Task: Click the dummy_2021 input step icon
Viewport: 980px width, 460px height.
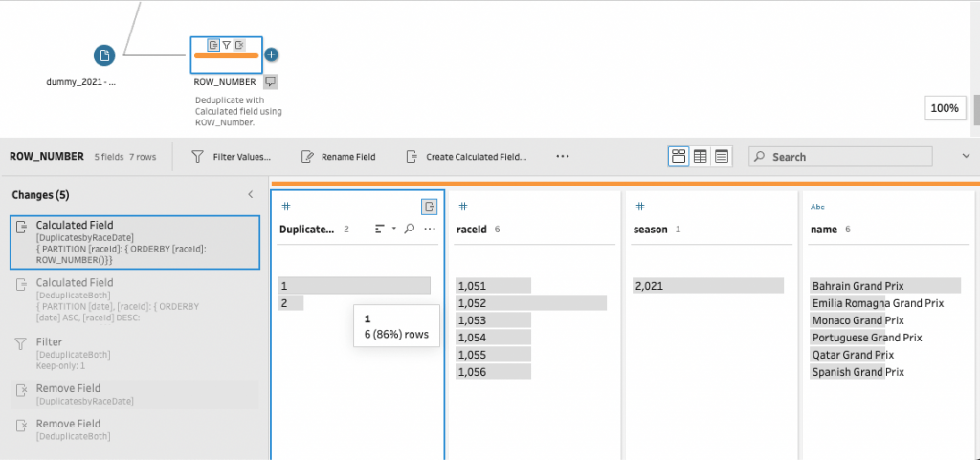Action: coord(105,55)
